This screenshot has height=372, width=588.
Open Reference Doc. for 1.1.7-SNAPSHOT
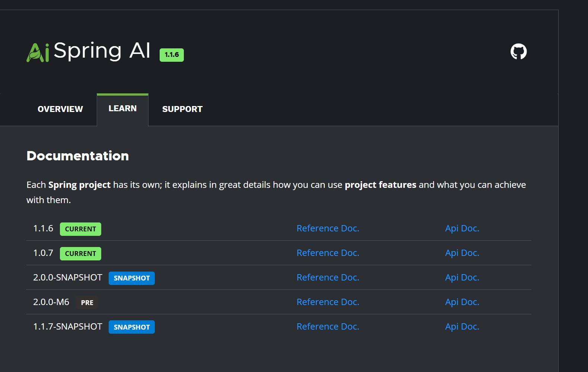[328, 327]
